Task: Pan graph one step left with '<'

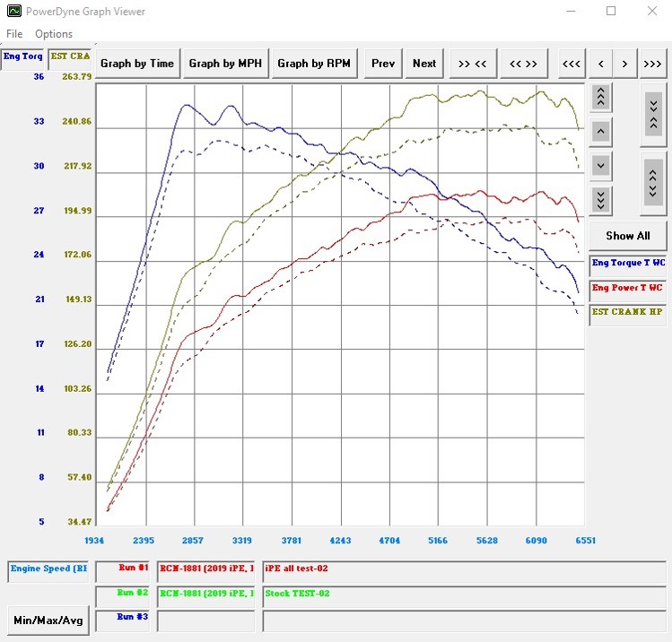Action: [x=599, y=64]
